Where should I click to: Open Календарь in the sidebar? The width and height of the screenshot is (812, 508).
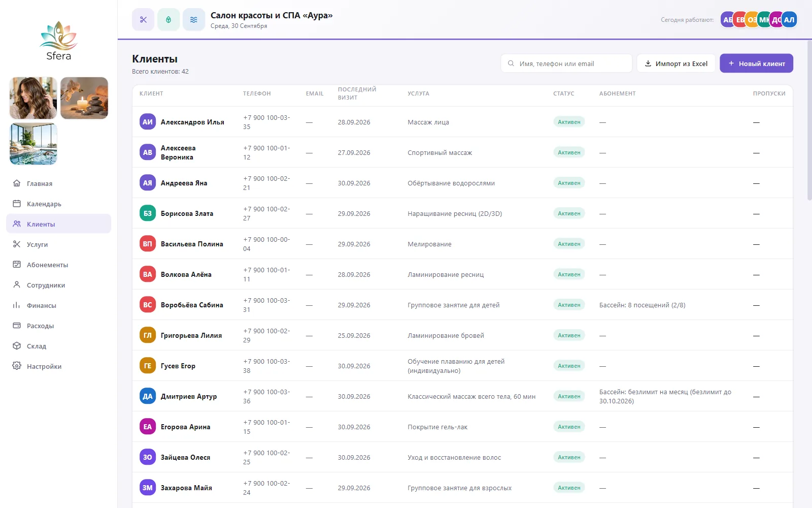coord(58,204)
